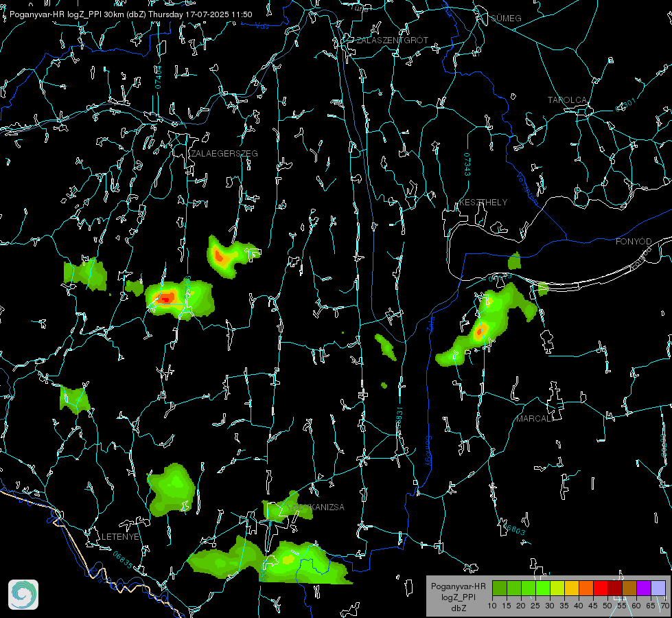672x618 pixels.
Task: Select the purple 60-65 dBZ legend swatch
Action: tap(644, 588)
